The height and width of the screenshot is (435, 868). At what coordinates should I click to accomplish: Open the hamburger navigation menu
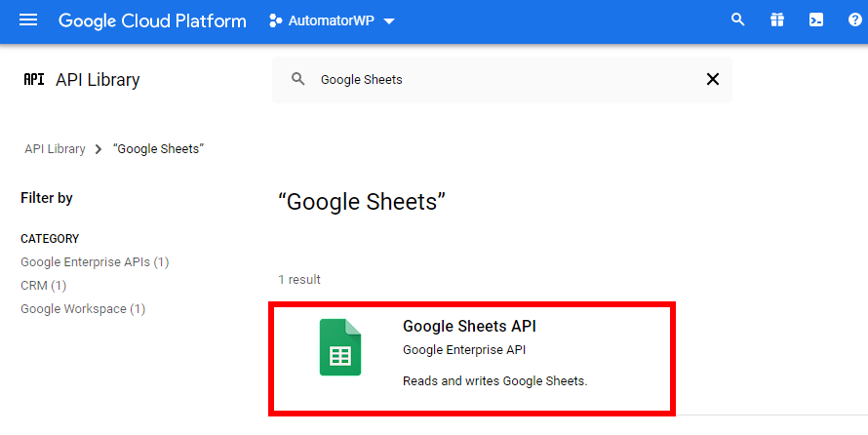[28, 20]
